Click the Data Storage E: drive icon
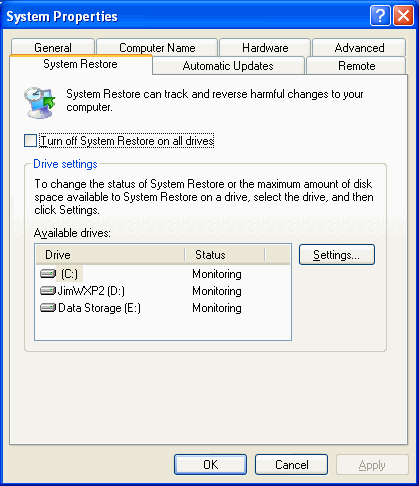419x486 pixels. pos(48,308)
